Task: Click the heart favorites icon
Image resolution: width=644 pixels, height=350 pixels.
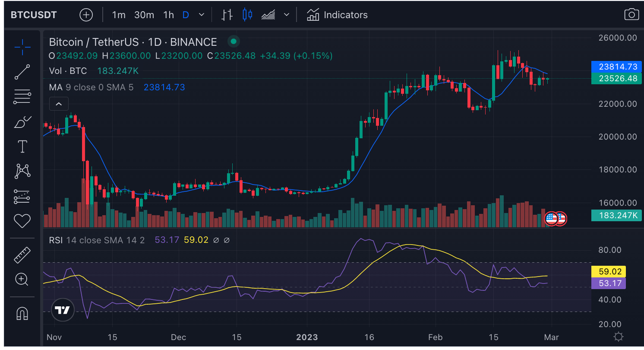Action: (x=22, y=221)
